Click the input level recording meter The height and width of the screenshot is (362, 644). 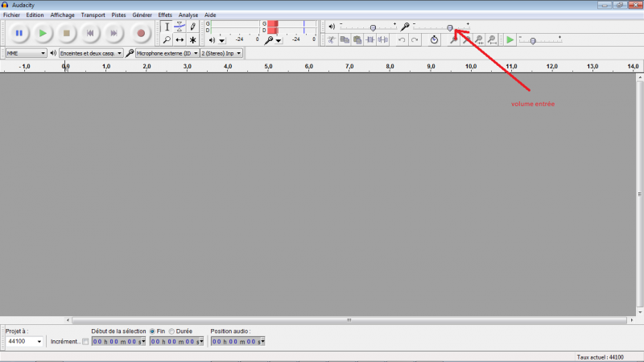point(291,27)
